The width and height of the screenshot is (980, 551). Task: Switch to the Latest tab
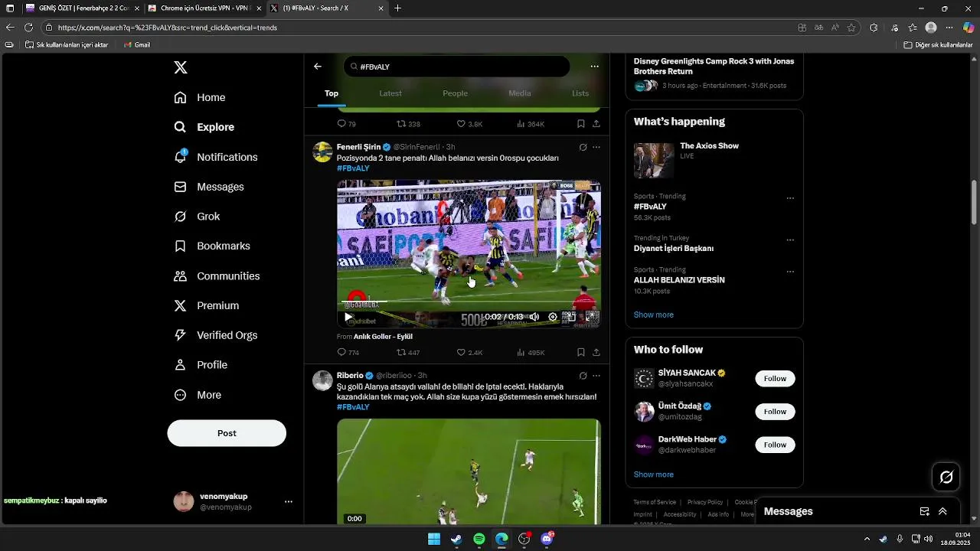[x=390, y=93]
